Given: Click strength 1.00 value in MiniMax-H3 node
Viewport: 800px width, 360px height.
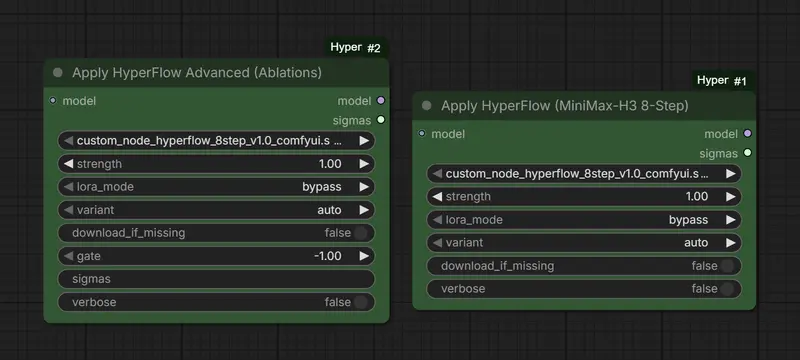Looking at the screenshot, I should tap(697, 196).
